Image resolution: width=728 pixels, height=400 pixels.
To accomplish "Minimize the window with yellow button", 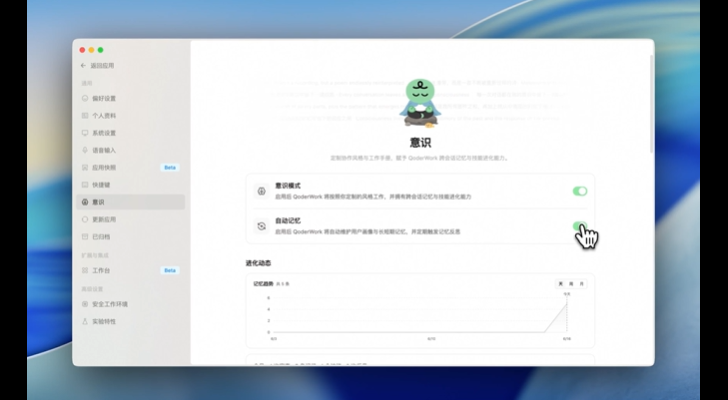I will click(x=91, y=50).
